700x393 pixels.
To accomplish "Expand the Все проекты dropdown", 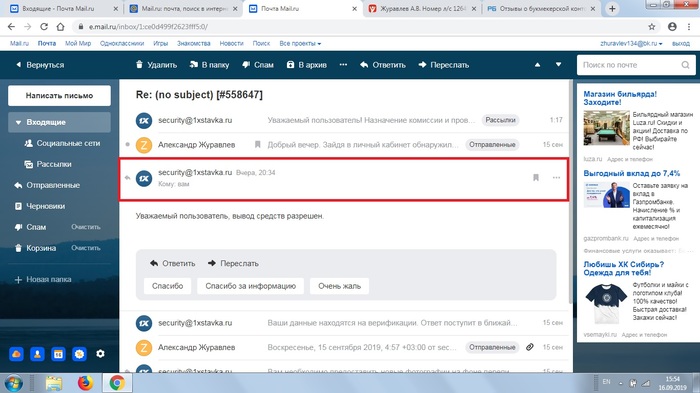I will [x=300, y=43].
